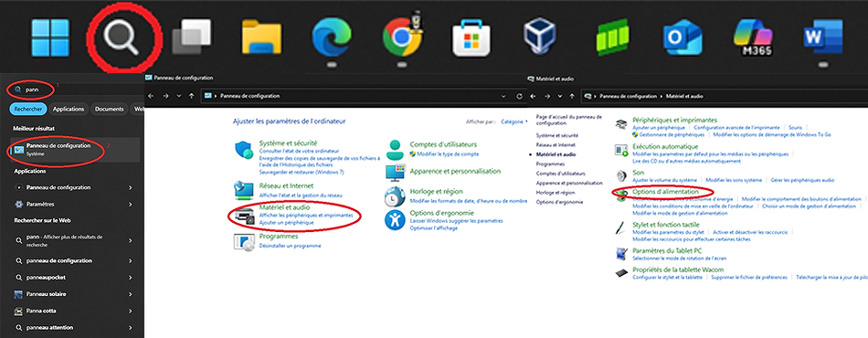Click 'Sauvegarder et restaurer (Windows 7)' link
Viewport: 868px width, 338px height.
[302, 172]
